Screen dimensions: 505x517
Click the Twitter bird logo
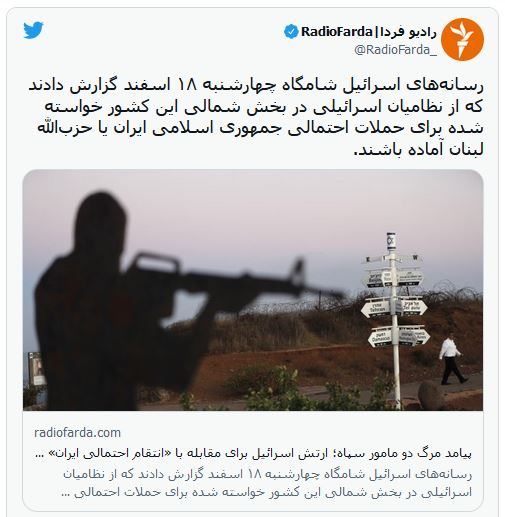pyautogui.click(x=33, y=30)
